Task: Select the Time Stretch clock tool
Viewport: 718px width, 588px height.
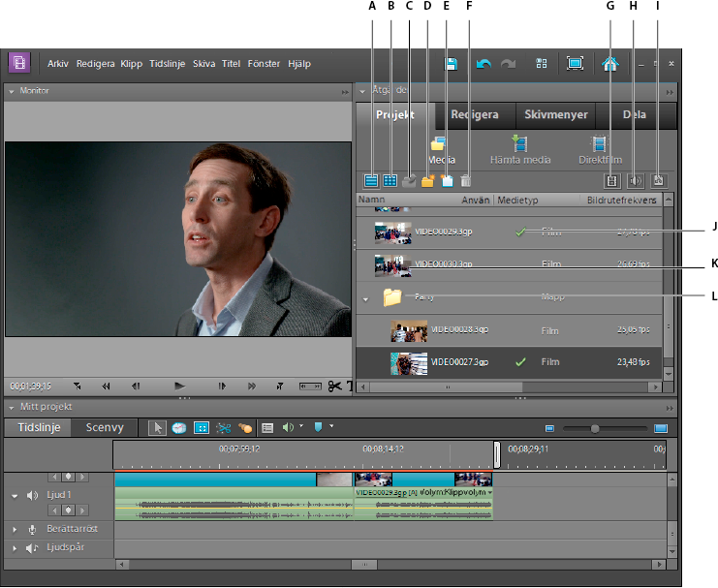Action: tap(179, 428)
